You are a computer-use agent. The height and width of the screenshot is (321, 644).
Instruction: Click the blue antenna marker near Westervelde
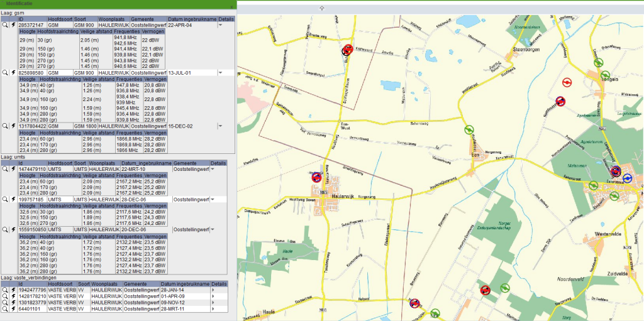627,178
